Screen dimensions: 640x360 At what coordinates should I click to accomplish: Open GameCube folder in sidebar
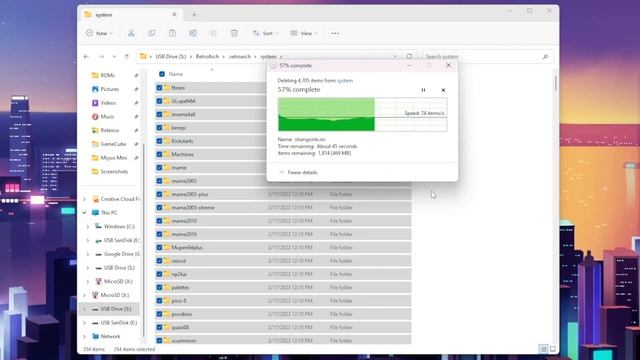pyautogui.click(x=113, y=144)
